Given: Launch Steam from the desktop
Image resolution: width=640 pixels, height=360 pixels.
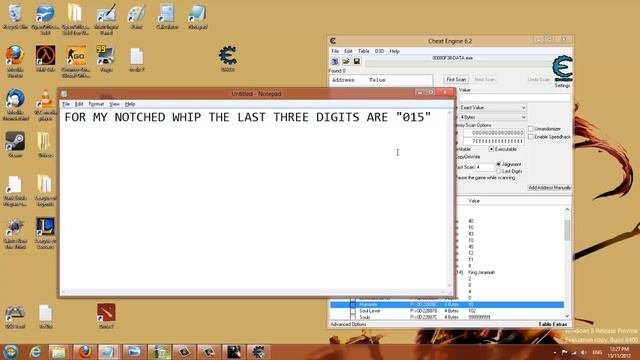Looking at the screenshot, I should pos(15,144).
